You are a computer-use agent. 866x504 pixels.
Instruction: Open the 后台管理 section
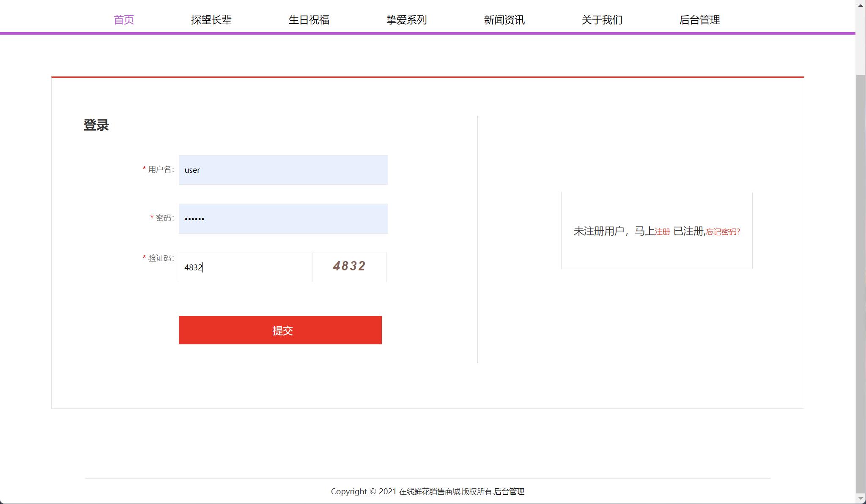point(700,19)
